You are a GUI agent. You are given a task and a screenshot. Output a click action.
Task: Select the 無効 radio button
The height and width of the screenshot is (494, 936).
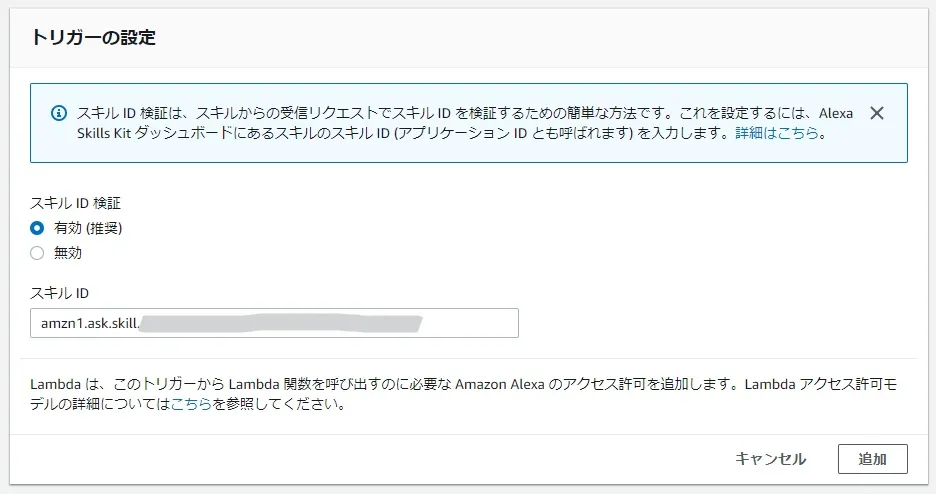click(x=37, y=253)
